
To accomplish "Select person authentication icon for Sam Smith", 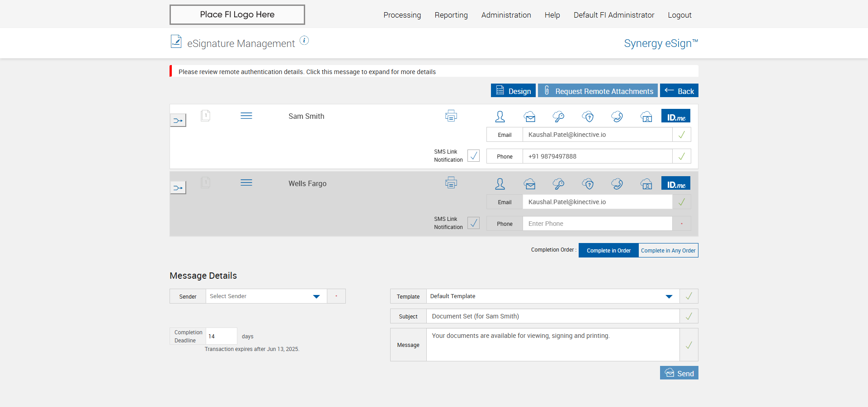I will [x=500, y=117].
